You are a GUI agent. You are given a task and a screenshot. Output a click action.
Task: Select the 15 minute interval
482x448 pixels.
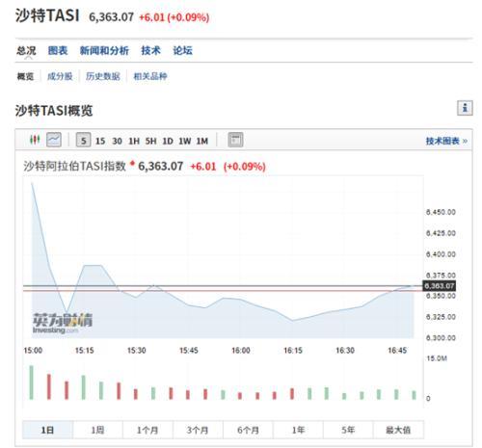click(x=100, y=141)
